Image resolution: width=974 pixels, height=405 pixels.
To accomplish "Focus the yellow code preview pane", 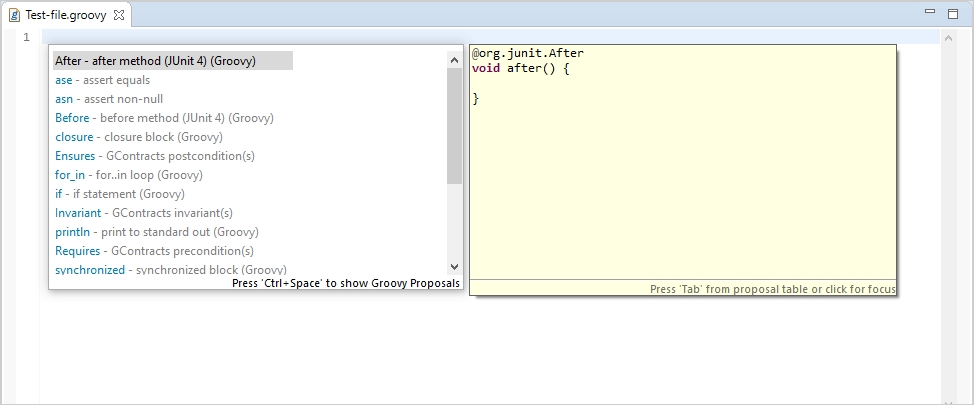I will coord(683,180).
